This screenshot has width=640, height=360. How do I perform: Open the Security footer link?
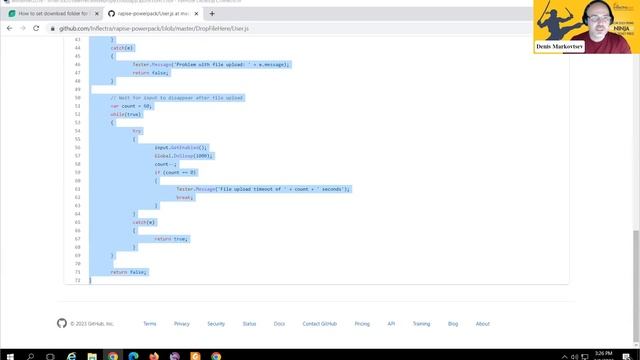coord(216,324)
